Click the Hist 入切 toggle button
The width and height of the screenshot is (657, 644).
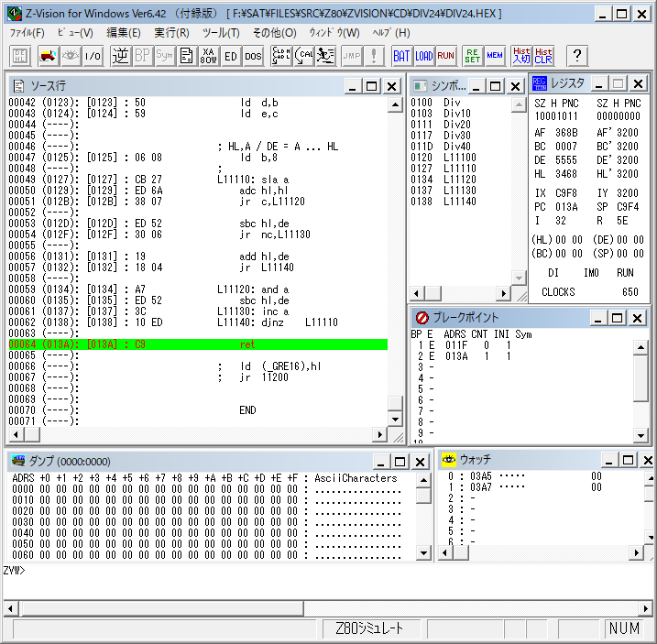coord(521,56)
